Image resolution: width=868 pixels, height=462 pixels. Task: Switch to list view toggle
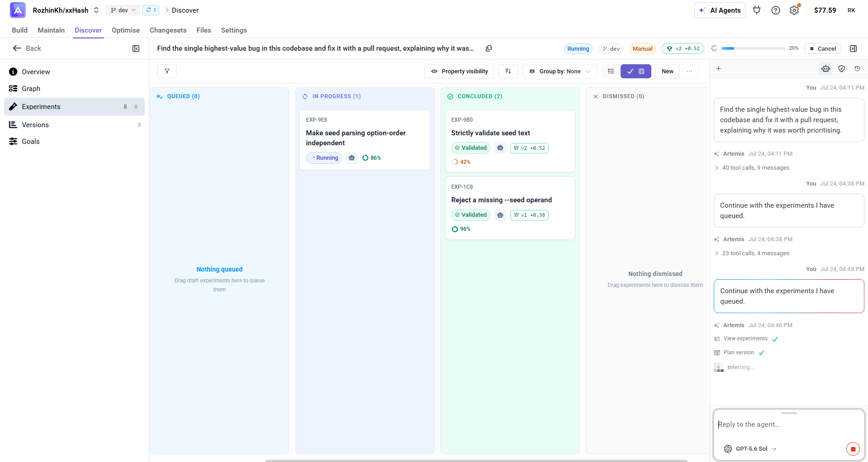611,71
